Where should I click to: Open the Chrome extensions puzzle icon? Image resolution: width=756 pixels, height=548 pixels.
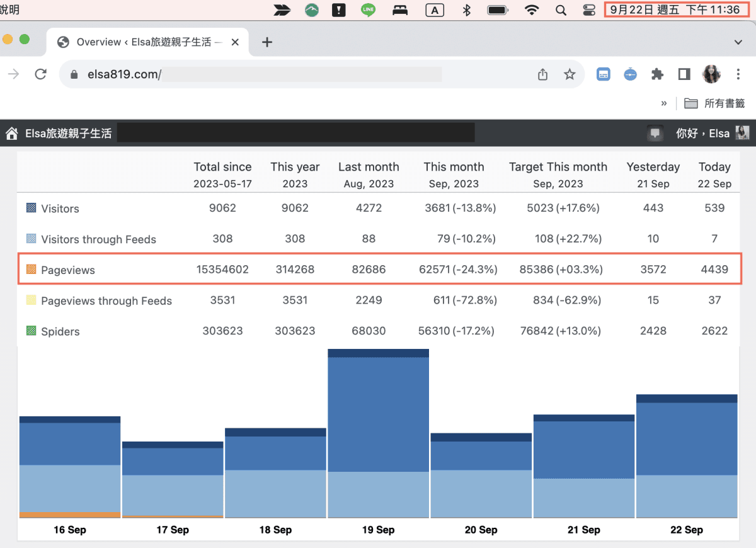click(x=657, y=74)
